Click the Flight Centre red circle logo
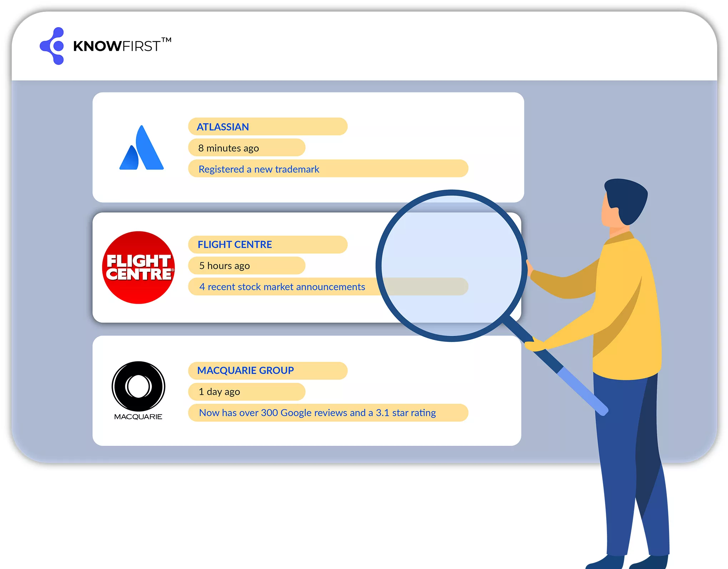The width and height of the screenshot is (728, 569). coord(139,268)
